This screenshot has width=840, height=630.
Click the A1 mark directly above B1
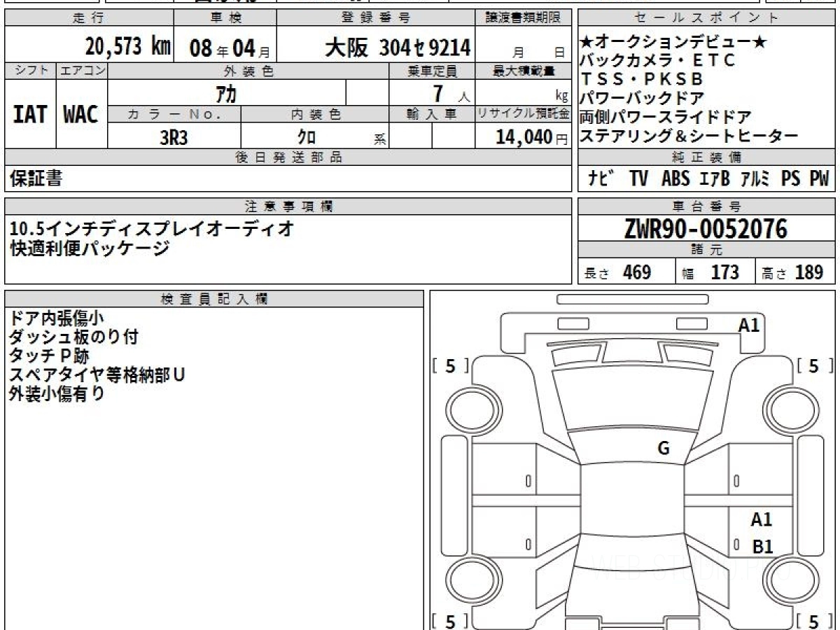[x=762, y=519]
